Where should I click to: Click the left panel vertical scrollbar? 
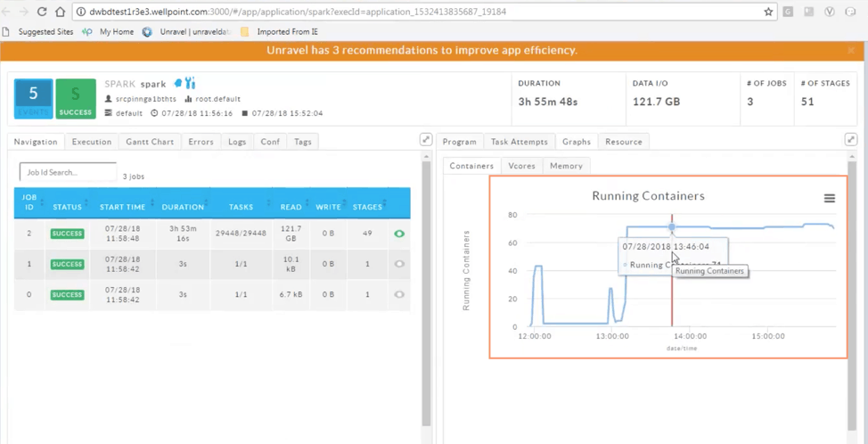pos(426,293)
